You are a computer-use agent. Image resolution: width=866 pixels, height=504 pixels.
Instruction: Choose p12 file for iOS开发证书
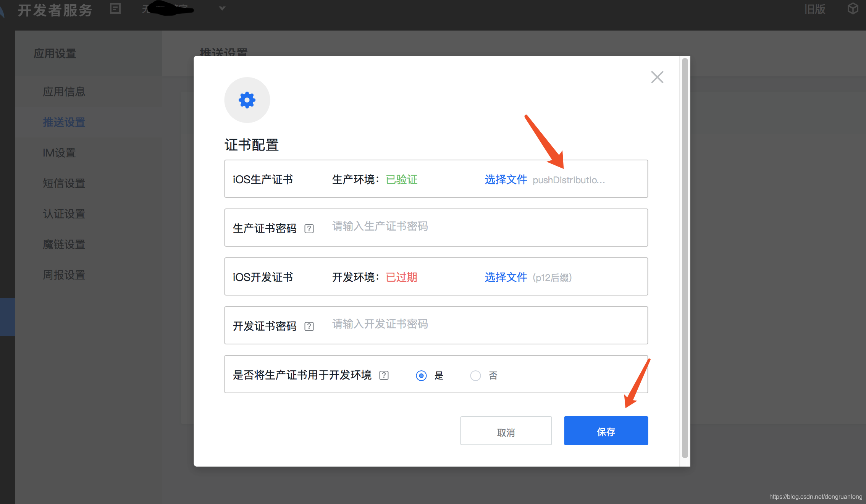click(506, 277)
